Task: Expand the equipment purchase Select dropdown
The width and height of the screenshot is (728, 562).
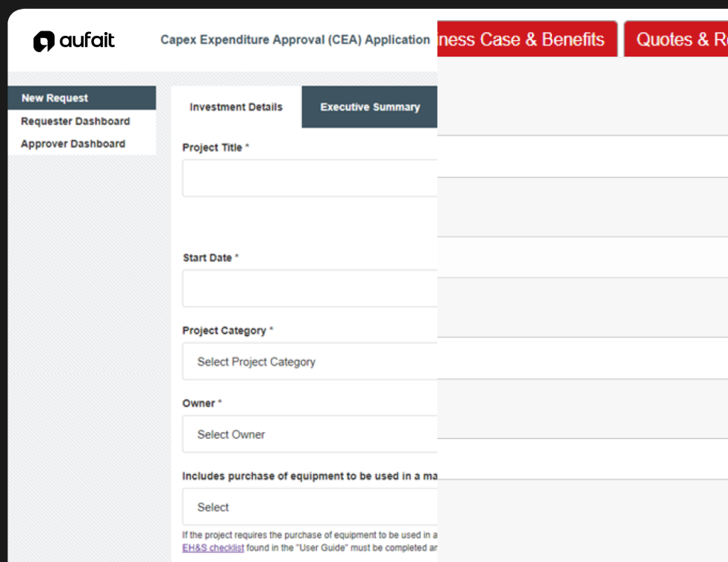Action: click(x=309, y=507)
